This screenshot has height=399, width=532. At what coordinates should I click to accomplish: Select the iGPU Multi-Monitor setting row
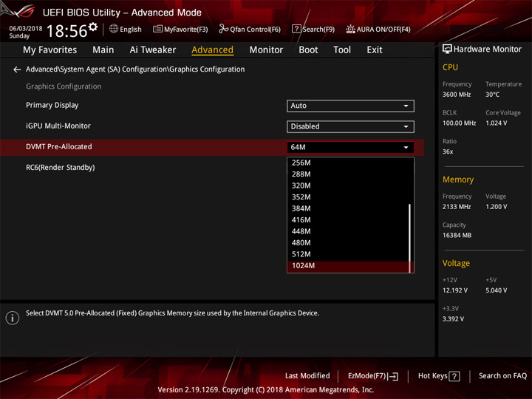click(x=212, y=126)
